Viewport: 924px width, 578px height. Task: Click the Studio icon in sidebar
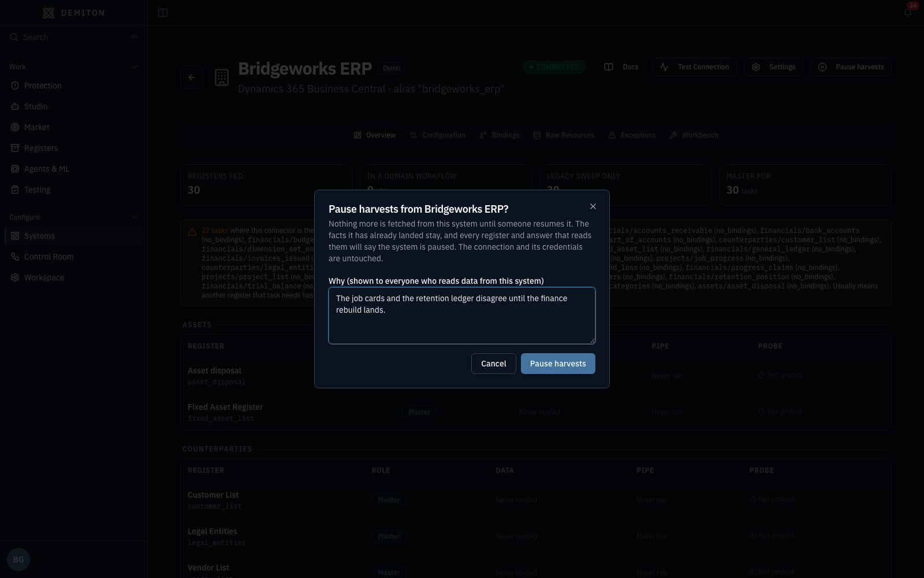pyautogui.click(x=15, y=106)
